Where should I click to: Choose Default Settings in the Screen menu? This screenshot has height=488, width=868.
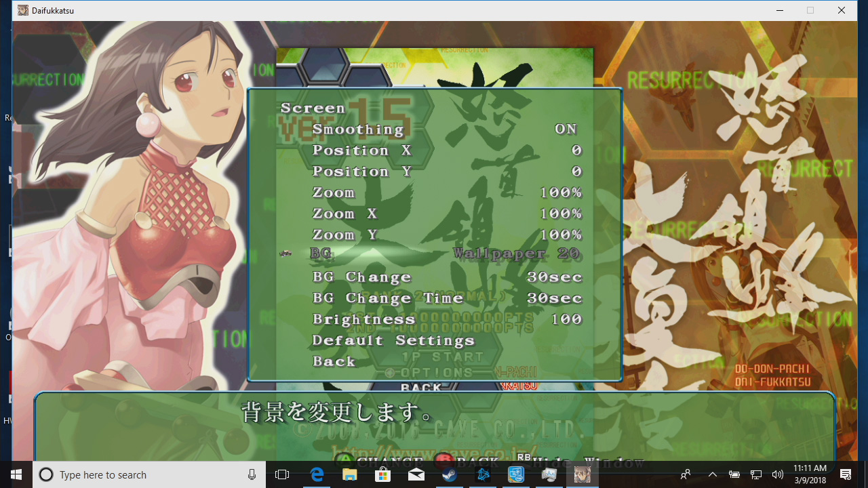point(393,340)
